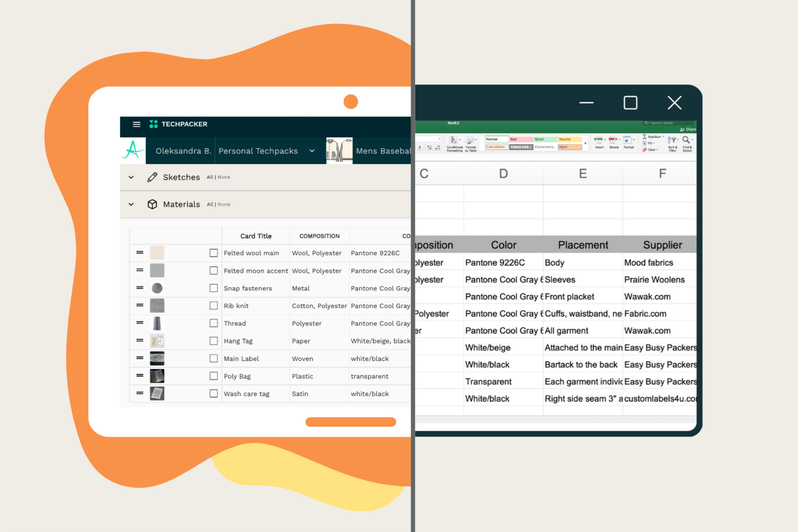The width and height of the screenshot is (798, 532).
Task: Open the Hang Tag material thumbnail
Action: (157, 340)
